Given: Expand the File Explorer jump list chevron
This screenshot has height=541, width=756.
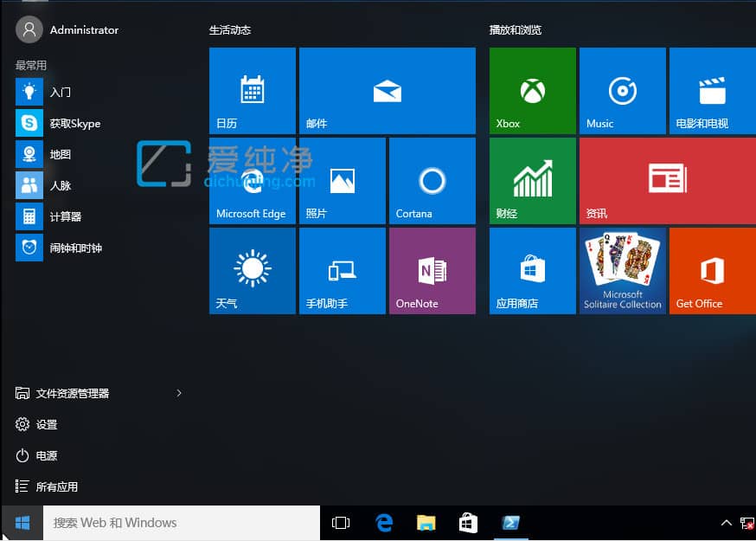Looking at the screenshot, I should pos(179,393).
